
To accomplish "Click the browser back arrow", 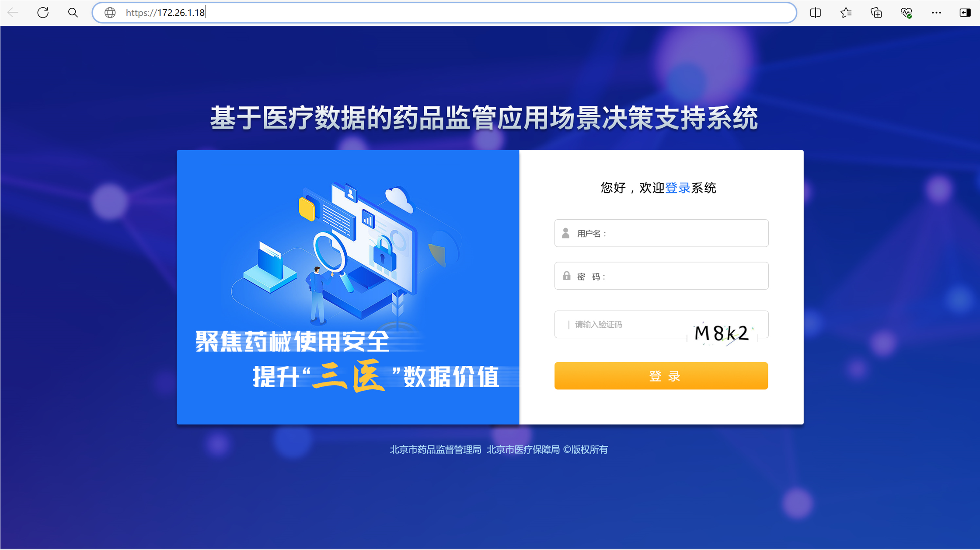I will (13, 13).
